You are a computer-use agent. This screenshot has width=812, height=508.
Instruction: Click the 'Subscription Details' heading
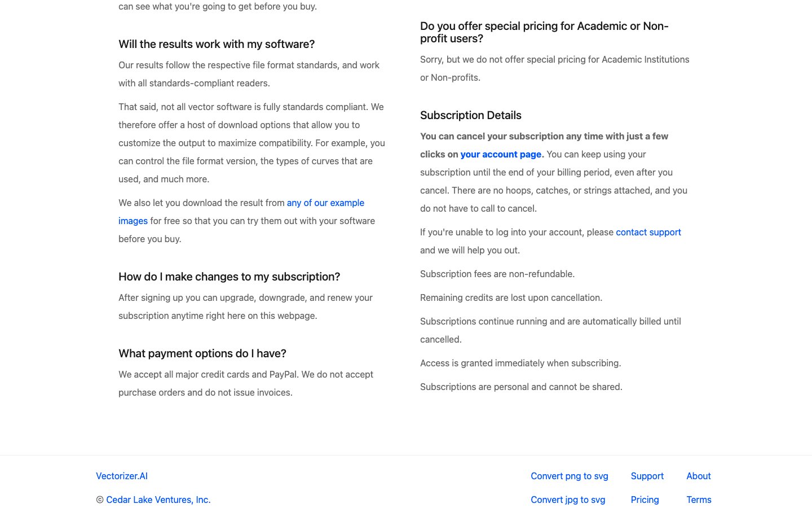(470, 115)
